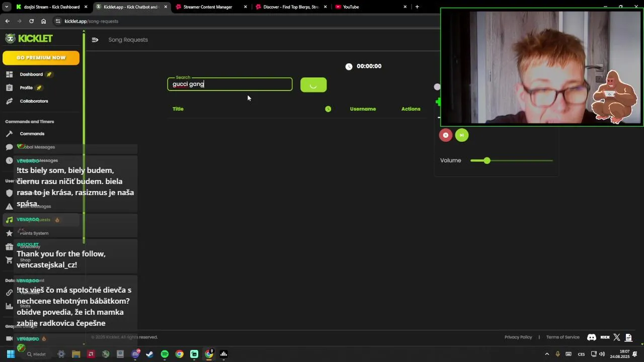Click the clock icon column header
Viewport: 644px width, 362px height.
click(328, 109)
